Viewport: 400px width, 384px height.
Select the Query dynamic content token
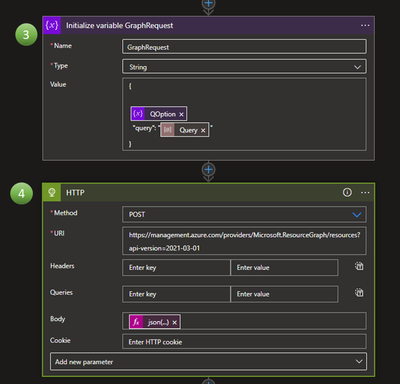click(184, 130)
